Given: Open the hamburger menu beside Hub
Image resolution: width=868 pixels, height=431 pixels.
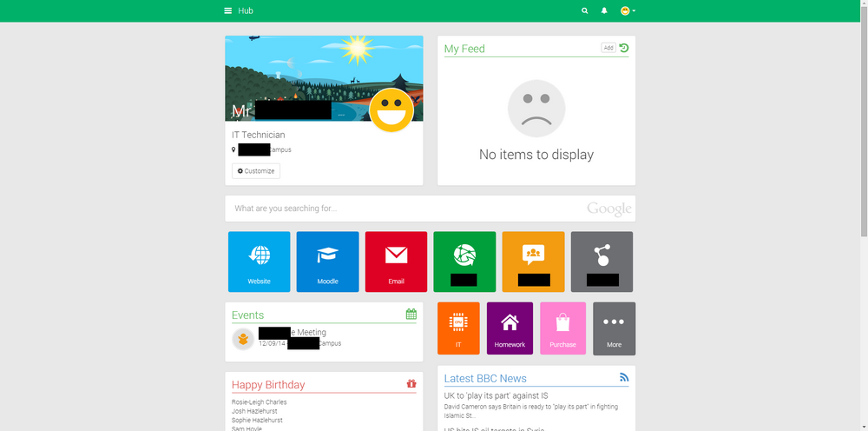Looking at the screenshot, I should pyautogui.click(x=228, y=10).
